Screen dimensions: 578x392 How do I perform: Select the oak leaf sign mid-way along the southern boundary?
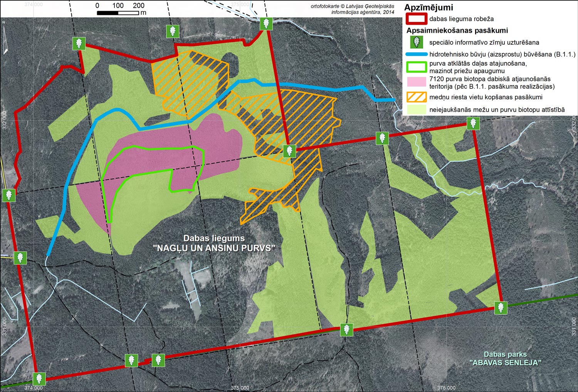[x=346, y=330]
